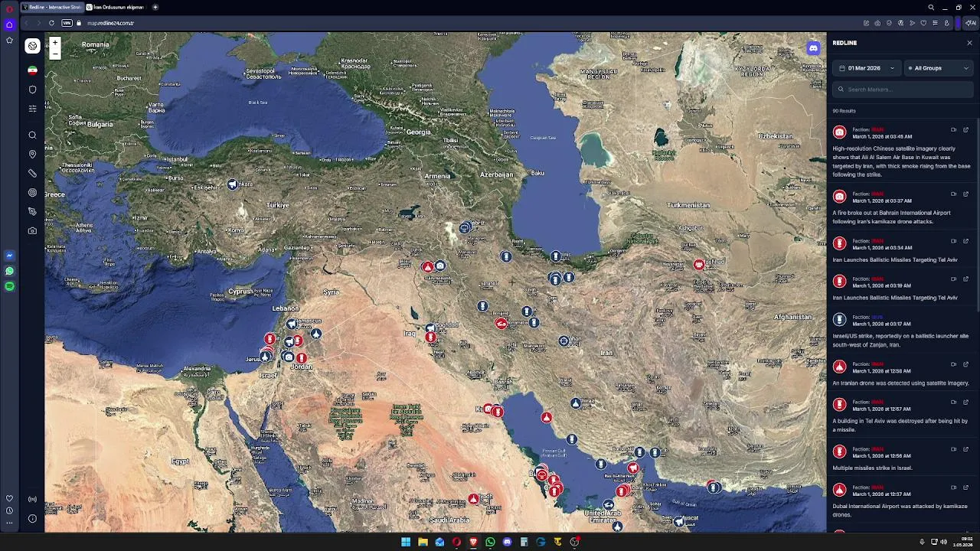The image size is (980, 551).
Task: Open the Discord icon on the map
Action: click(813, 48)
